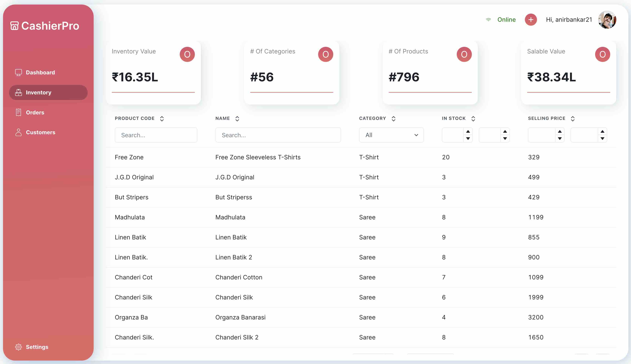Toggle sorting on Name column
Image resolution: width=631 pixels, height=364 pixels.
(x=237, y=119)
